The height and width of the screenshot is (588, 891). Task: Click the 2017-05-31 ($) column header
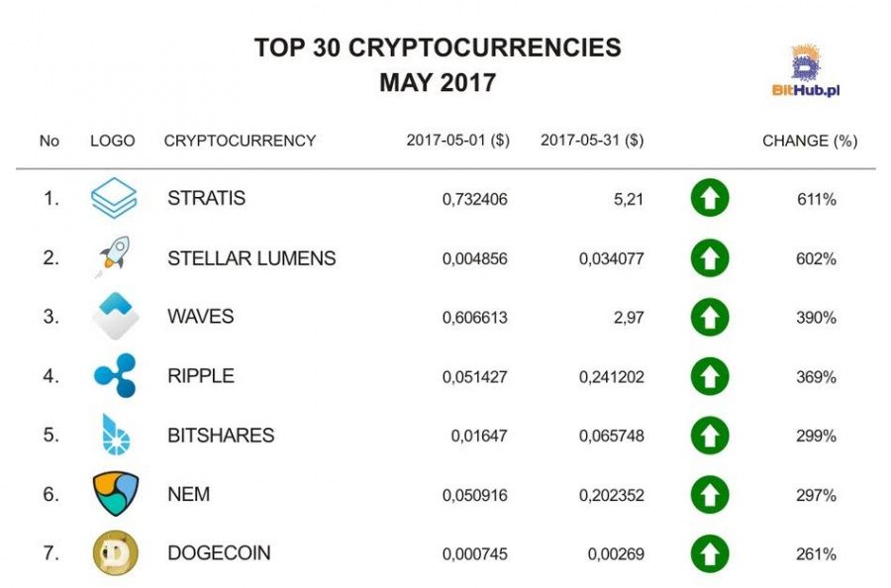[592, 141]
